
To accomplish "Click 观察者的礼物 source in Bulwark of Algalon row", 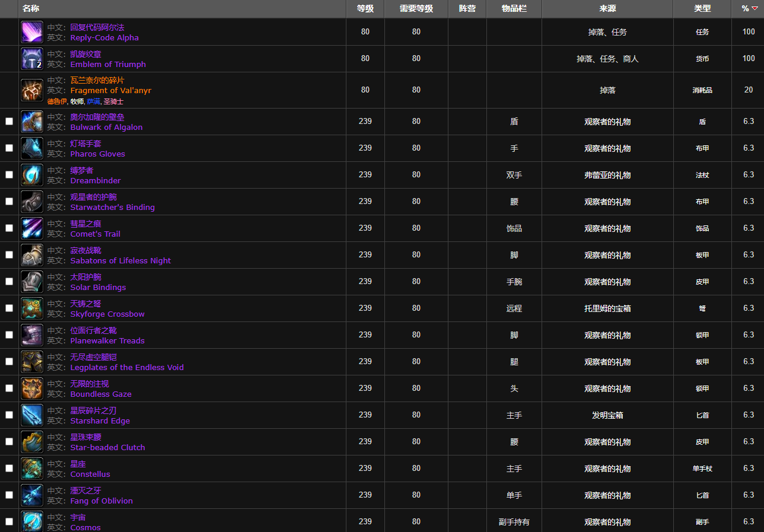I will (x=607, y=122).
